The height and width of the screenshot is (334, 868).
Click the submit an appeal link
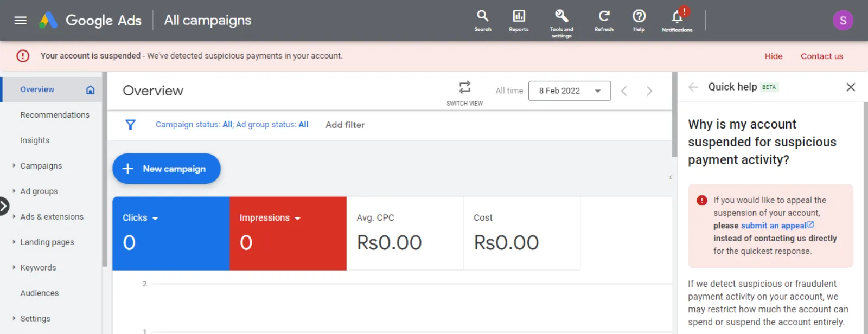tap(777, 226)
